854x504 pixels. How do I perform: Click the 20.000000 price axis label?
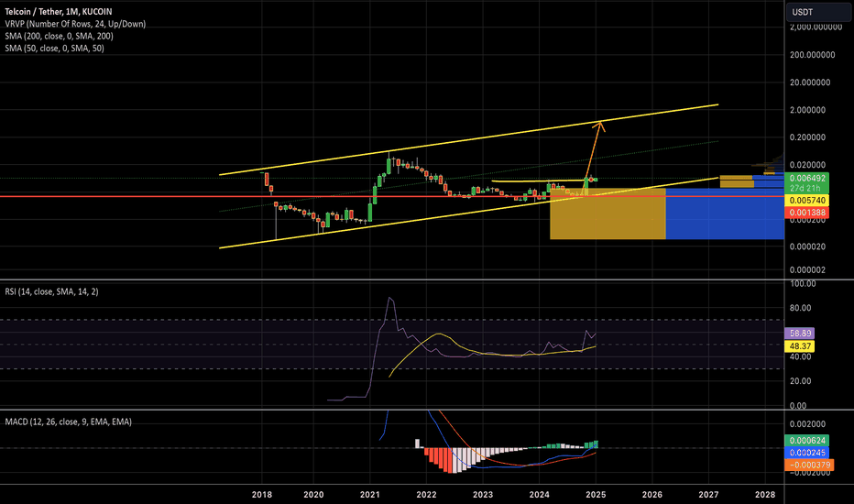tap(810, 82)
